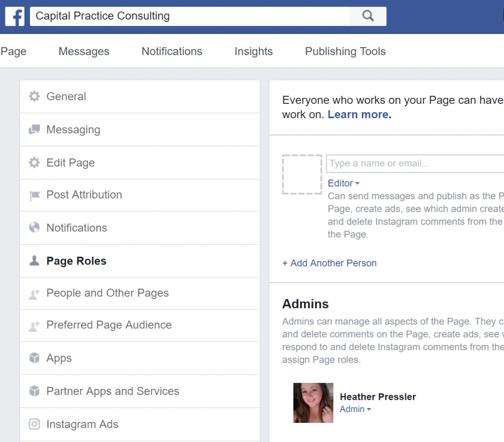Open Preferred Page Audience settings
504x442 pixels.
coord(140,325)
